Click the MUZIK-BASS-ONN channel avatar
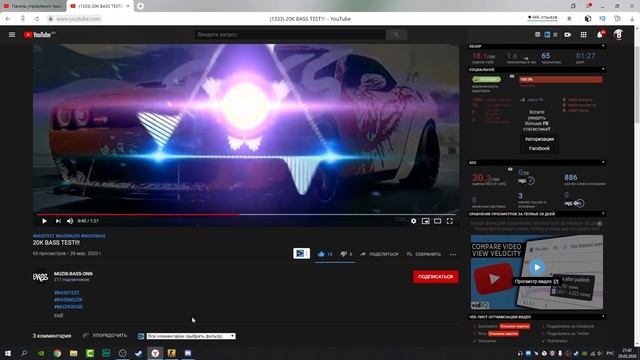The image size is (640, 360). pos(40,277)
